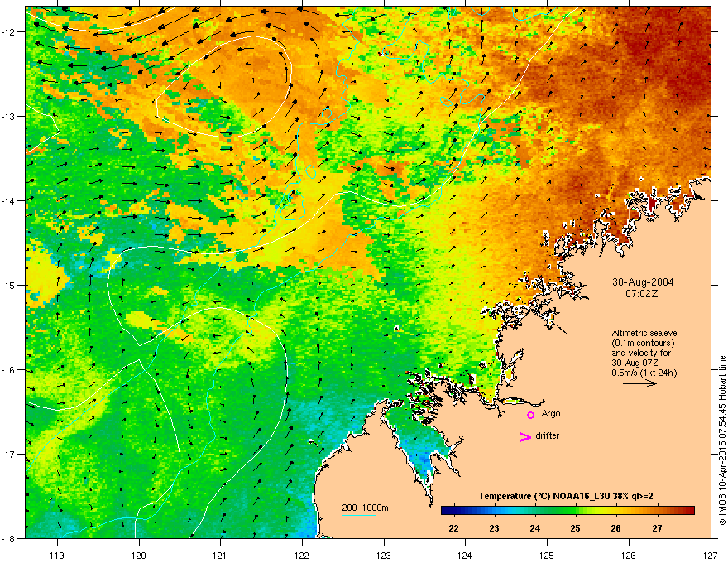Click the longitude axis label '125'
Viewport: 728px width, 563px height.
(547, 555)
